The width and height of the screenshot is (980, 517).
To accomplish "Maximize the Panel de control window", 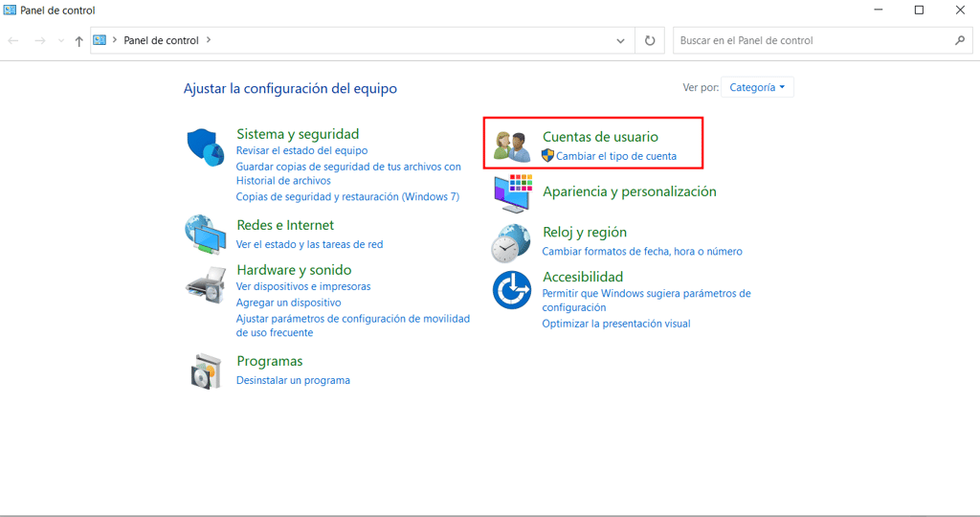I will (919, 10).
